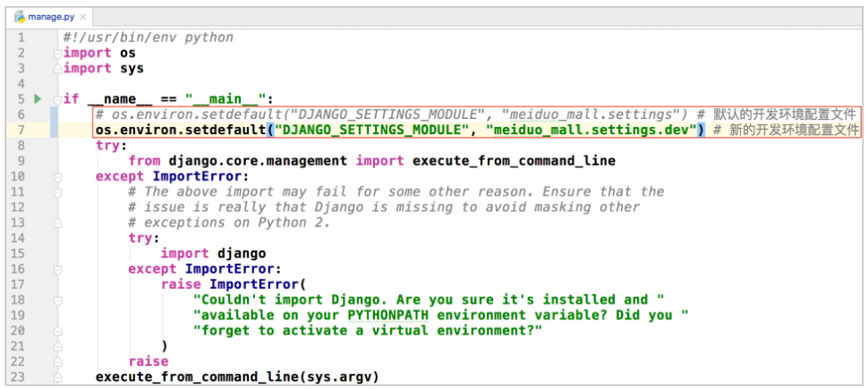Click the fold end marker at line 13

[57, 224]
